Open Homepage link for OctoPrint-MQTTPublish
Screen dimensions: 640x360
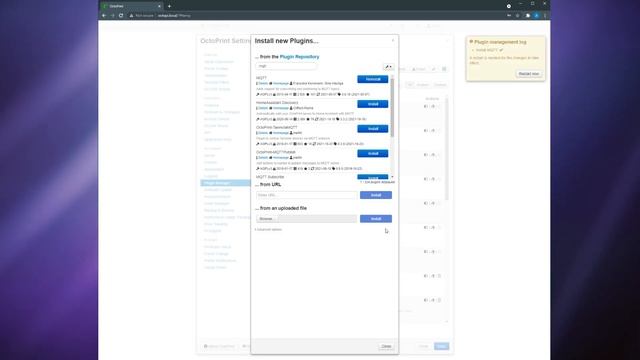pos(280,158)
